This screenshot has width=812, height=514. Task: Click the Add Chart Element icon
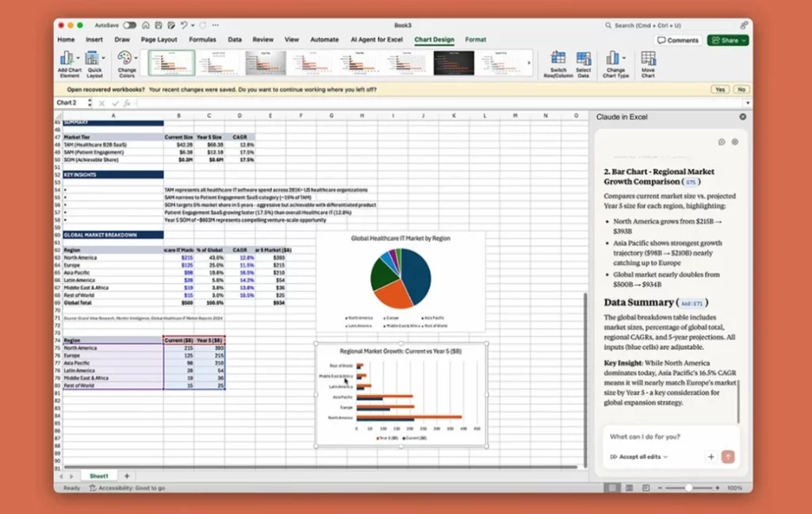(x=69, y=59)
